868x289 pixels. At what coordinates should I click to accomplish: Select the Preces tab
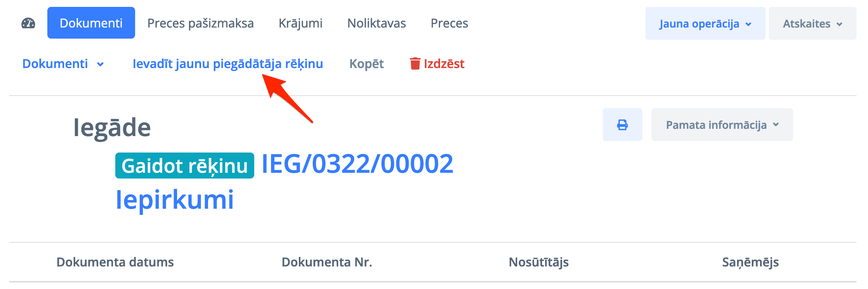click(x=449, y=23)
